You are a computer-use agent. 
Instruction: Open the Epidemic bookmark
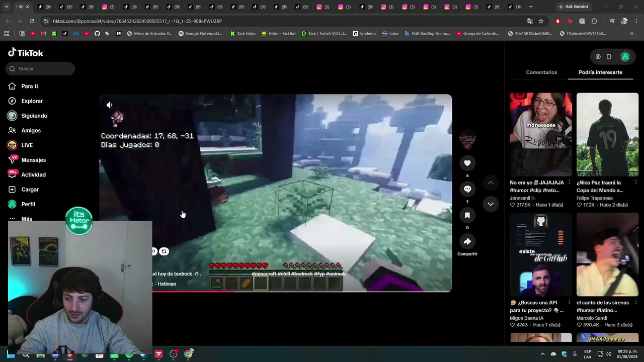point(365,34)
